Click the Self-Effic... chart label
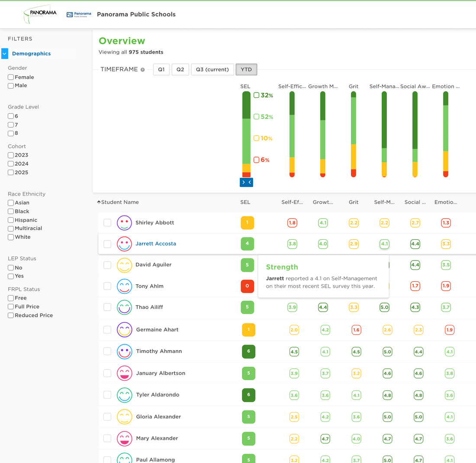The image size is (476, 463). (292, 87)
